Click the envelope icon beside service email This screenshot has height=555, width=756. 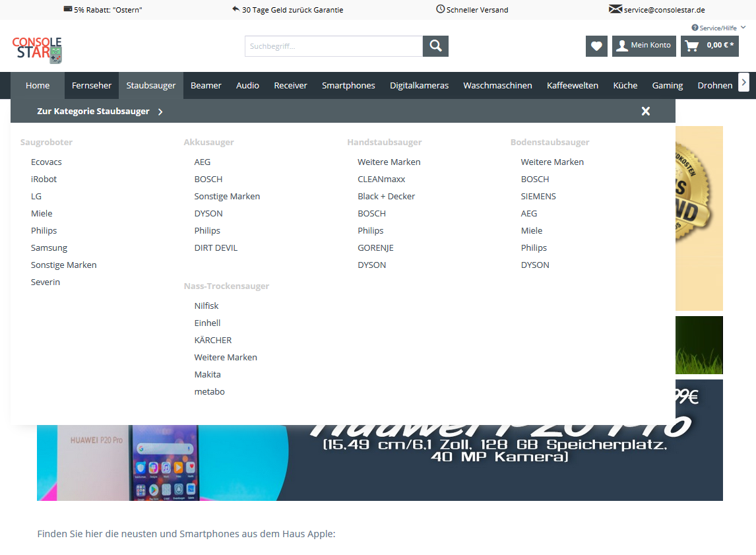tap(615, 9)
